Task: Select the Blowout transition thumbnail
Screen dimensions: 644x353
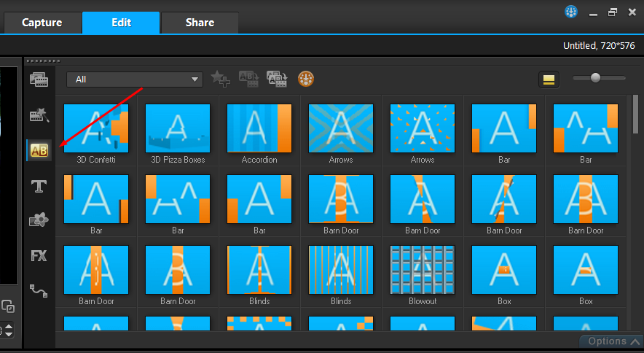Action: 423,269
